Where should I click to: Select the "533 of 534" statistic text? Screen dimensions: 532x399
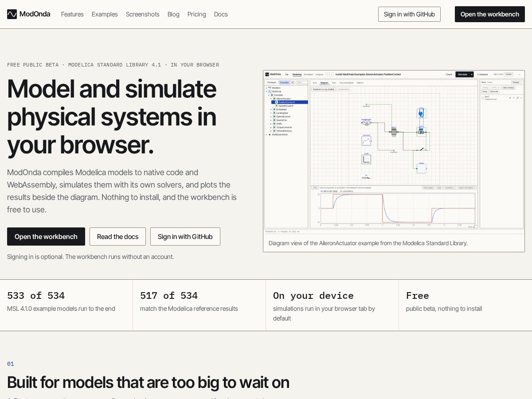point(36,296)
